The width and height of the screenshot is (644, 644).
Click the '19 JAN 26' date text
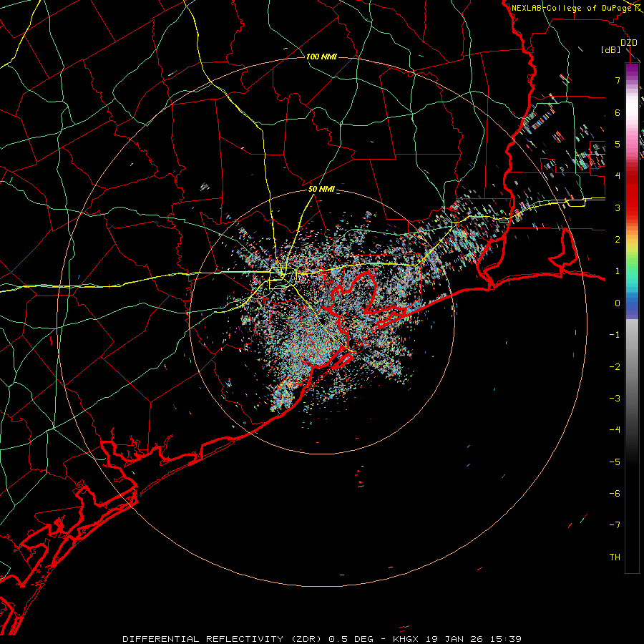coord(453,639)
